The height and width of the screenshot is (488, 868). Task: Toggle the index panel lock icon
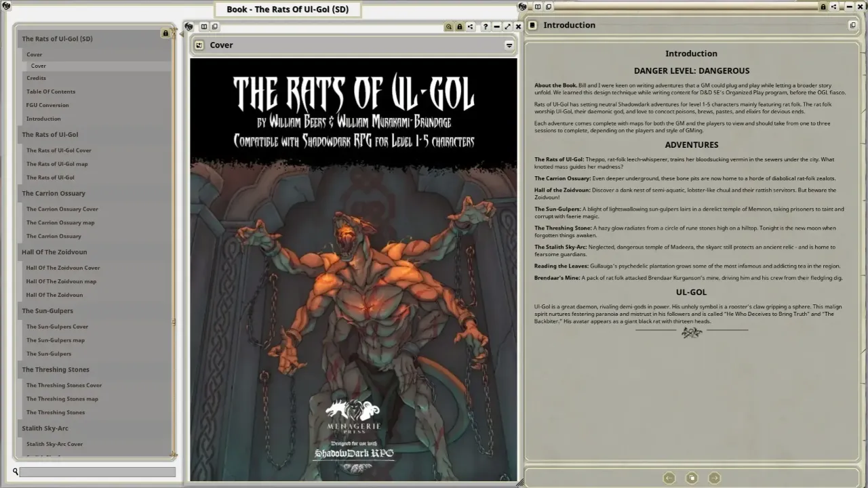pyautogui.click(x=165, y=33)
